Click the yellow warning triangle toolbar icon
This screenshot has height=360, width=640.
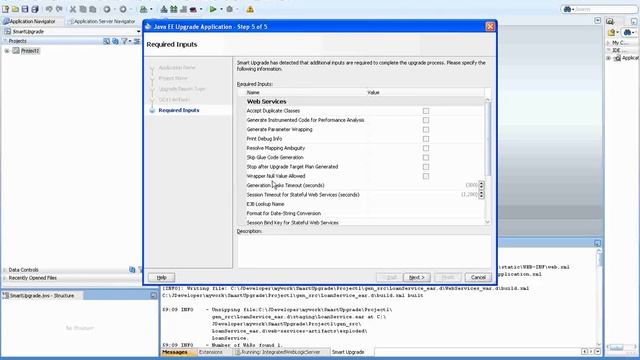[x=250, y=9]
